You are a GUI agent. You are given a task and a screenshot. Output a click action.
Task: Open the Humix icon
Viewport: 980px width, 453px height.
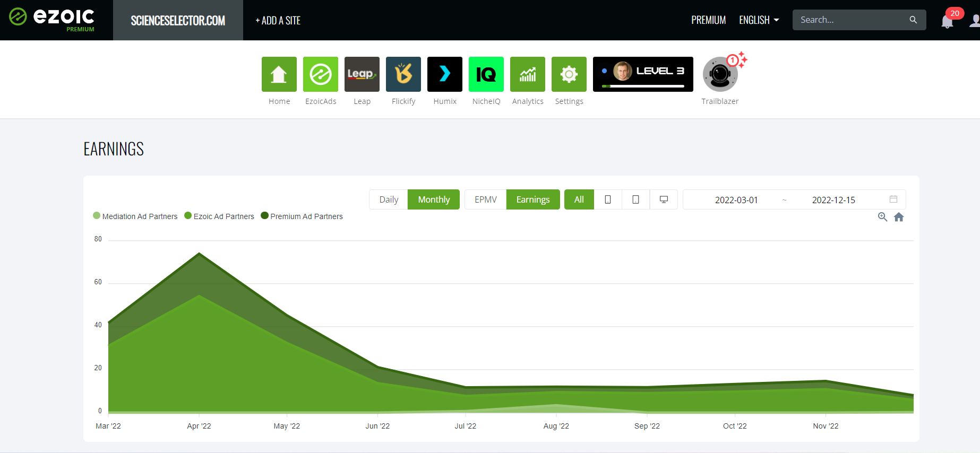(444, 74)
